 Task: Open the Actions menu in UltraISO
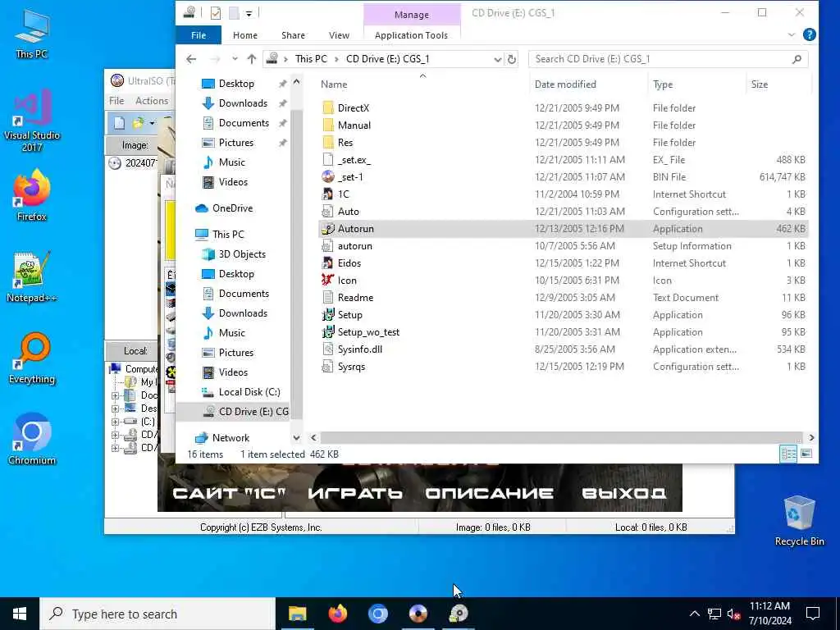pos(152,101)
